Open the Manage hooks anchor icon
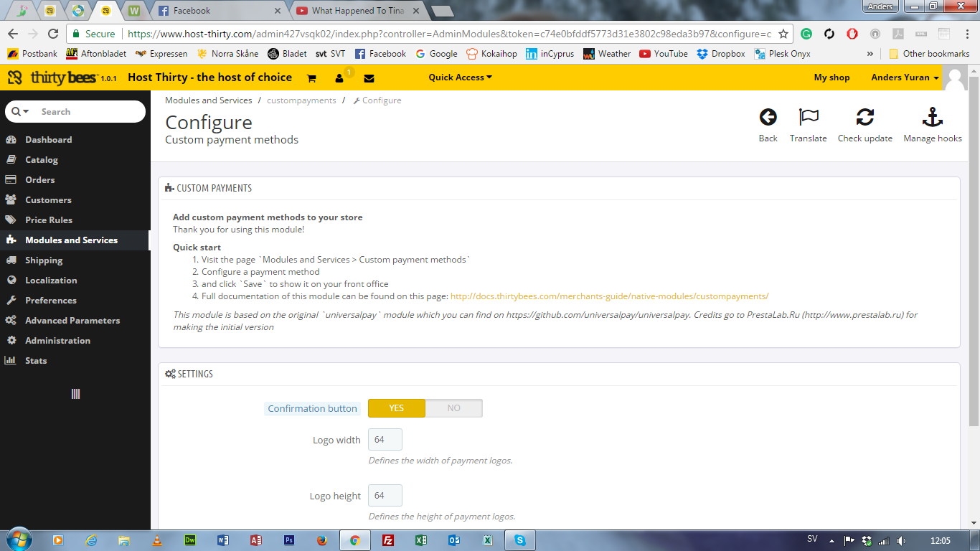980x551 pixels. [x=932, y=118]
